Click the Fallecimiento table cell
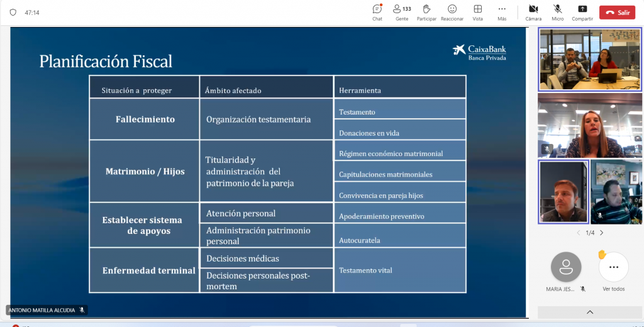 pyautogui.click(x=145, y=119)
